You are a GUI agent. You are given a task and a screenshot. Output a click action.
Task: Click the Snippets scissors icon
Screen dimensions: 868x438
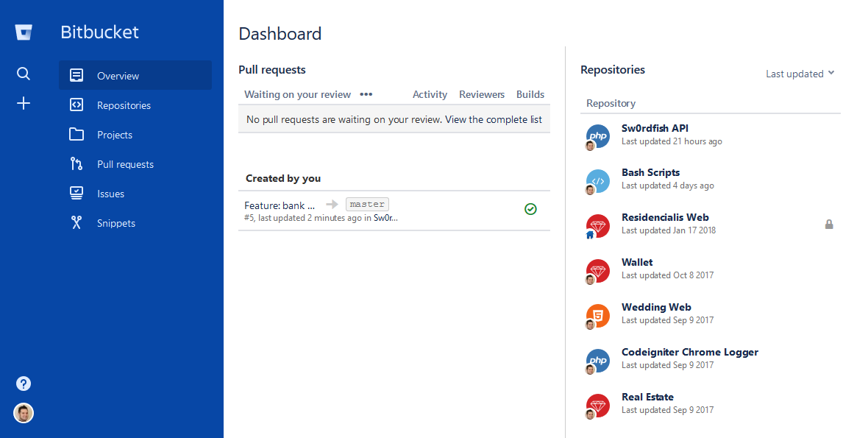tap(77, 222)
